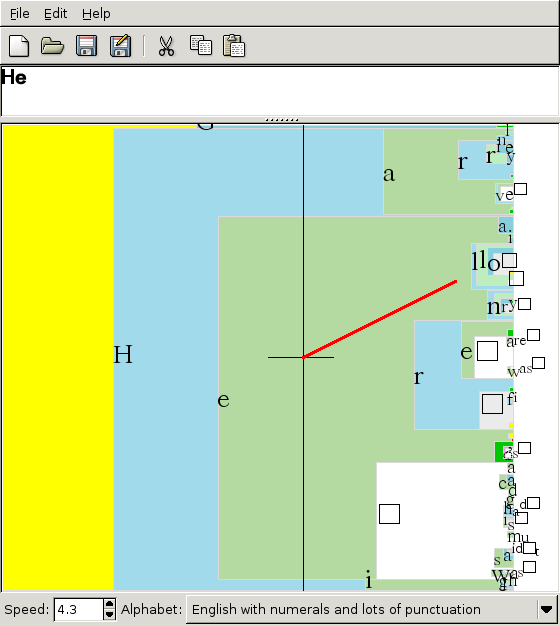Click the pane divider handle dots
The image size is (560, 626).
(282, 120)
